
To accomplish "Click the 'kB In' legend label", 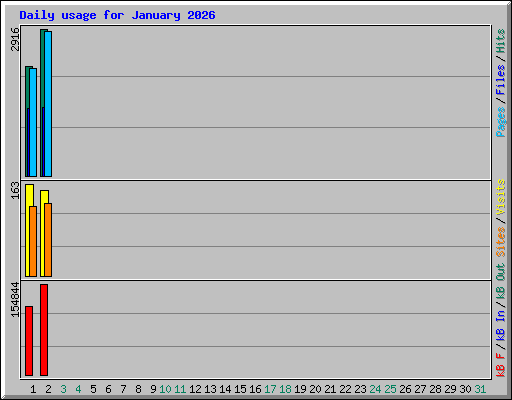I will pos(500,325).
